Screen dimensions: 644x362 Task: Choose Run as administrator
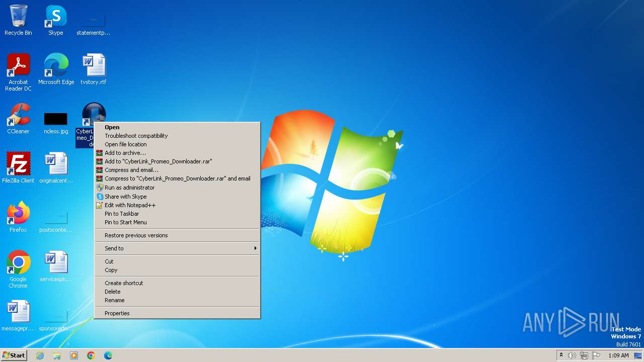(178, 188)
